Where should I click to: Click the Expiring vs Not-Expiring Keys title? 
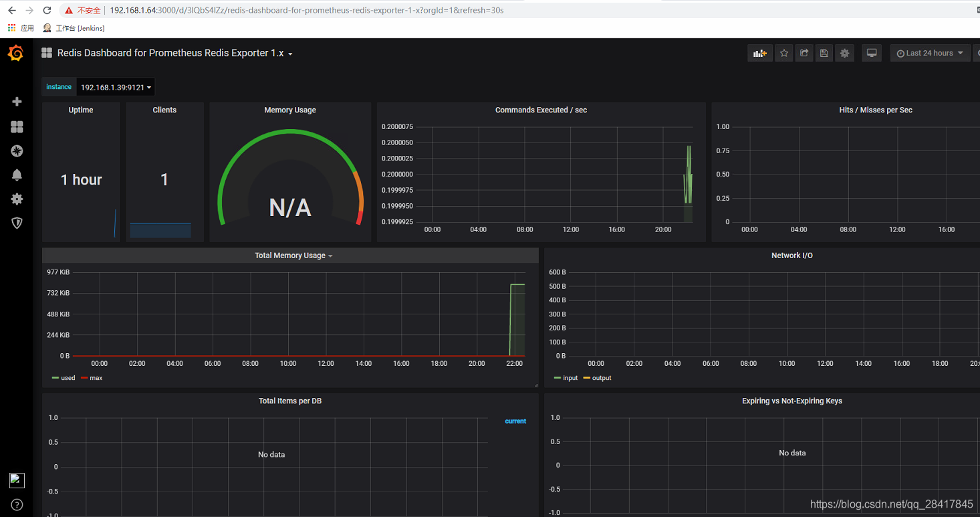pos(792,401)
